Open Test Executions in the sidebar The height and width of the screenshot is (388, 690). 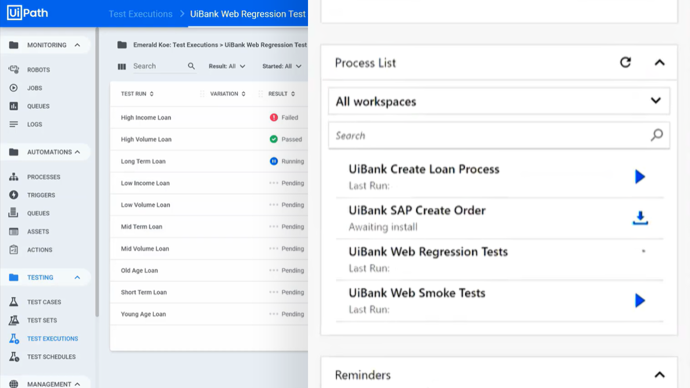[52, 339]
